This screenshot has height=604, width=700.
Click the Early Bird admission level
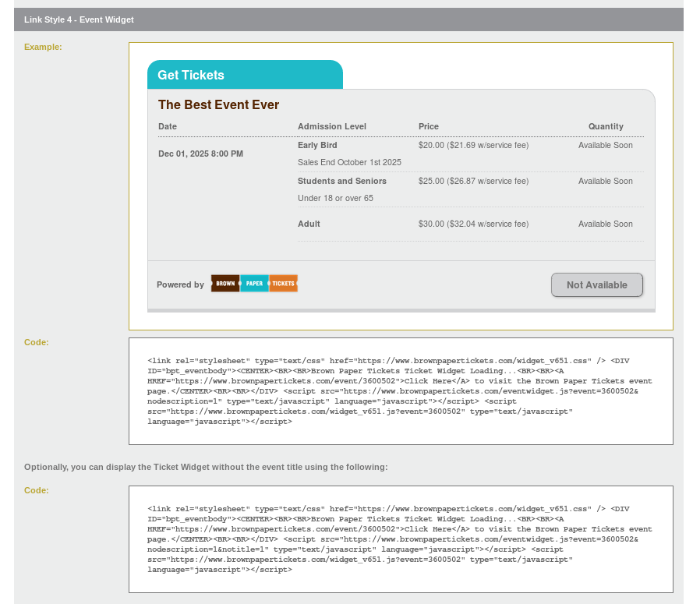pyautogui.click(x=317, y=145)
